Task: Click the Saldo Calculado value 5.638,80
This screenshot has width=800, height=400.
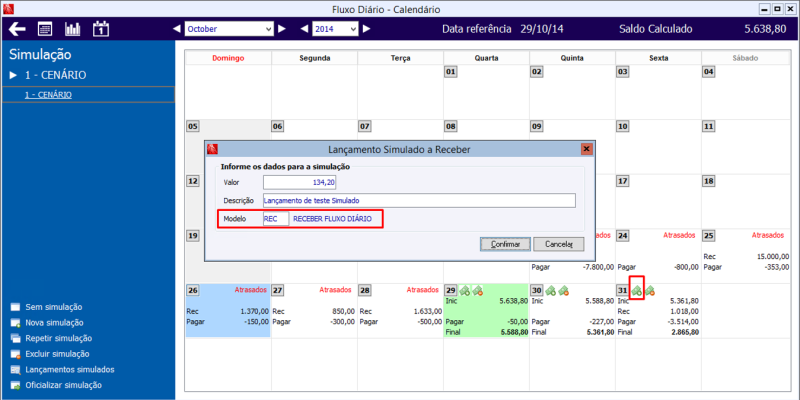Action: (x=765, y=29)
